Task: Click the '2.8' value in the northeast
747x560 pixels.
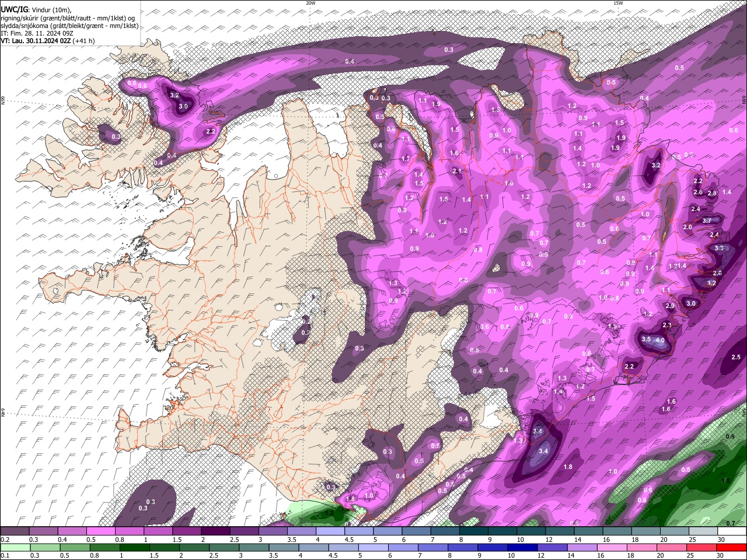Action: point(712,193)
